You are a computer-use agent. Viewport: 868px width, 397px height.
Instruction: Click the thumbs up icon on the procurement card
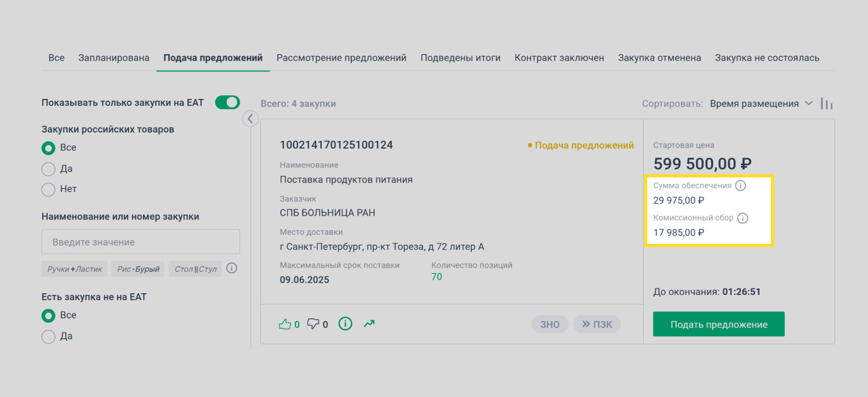point(287,324)
